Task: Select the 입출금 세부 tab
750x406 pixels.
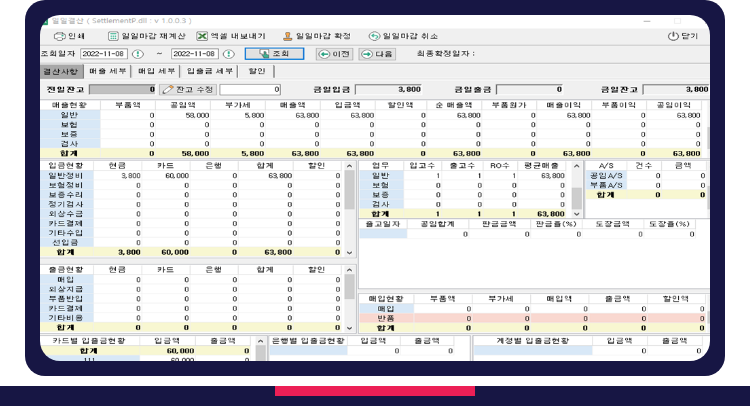Action: (210, 71)
